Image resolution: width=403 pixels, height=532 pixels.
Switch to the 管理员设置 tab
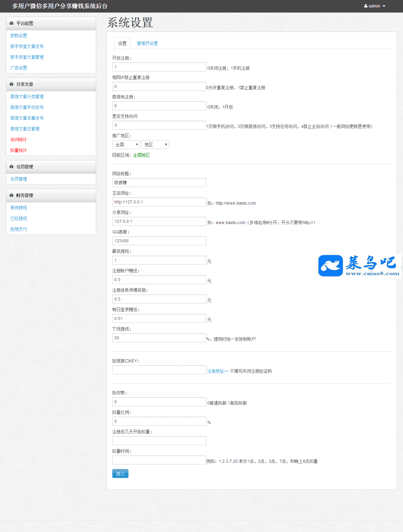point(147,44)
